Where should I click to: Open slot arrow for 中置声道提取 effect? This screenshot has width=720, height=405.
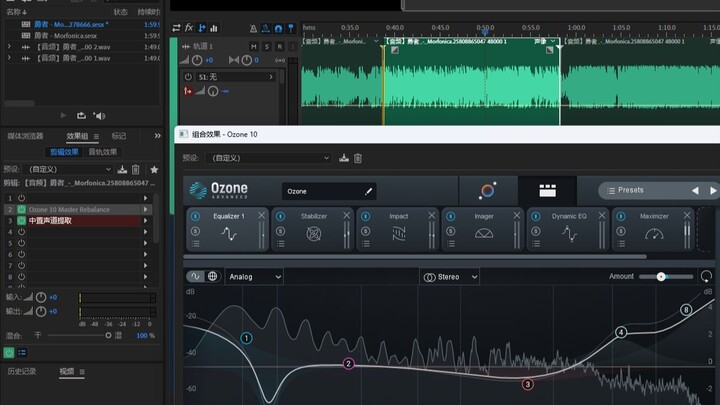point(146,220)
